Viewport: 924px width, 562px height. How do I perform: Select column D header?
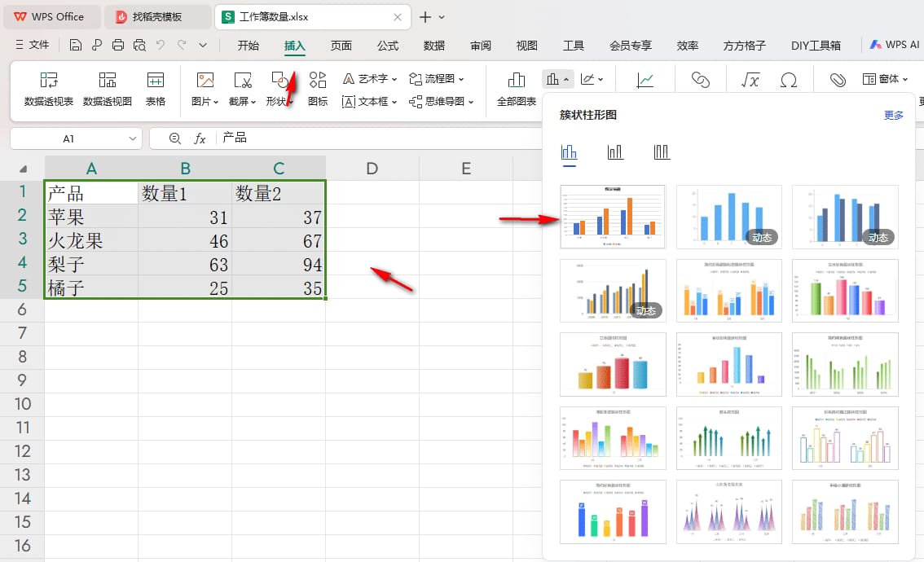(x=372, y=169)
